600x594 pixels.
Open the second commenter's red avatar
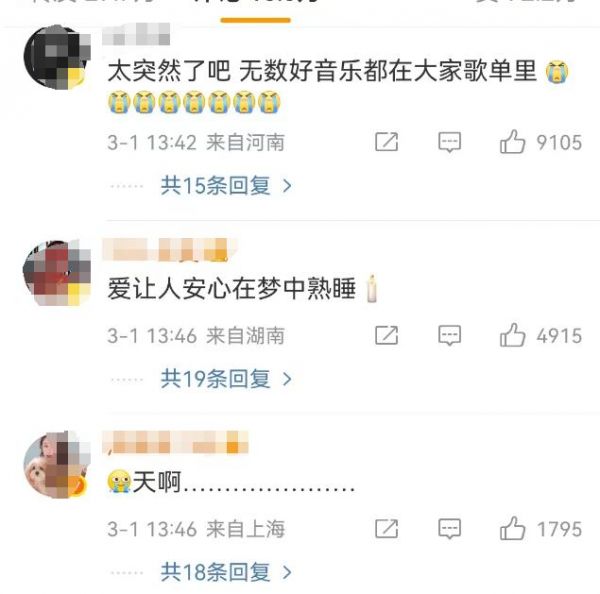pyautogui.click(x=57, y=273)
